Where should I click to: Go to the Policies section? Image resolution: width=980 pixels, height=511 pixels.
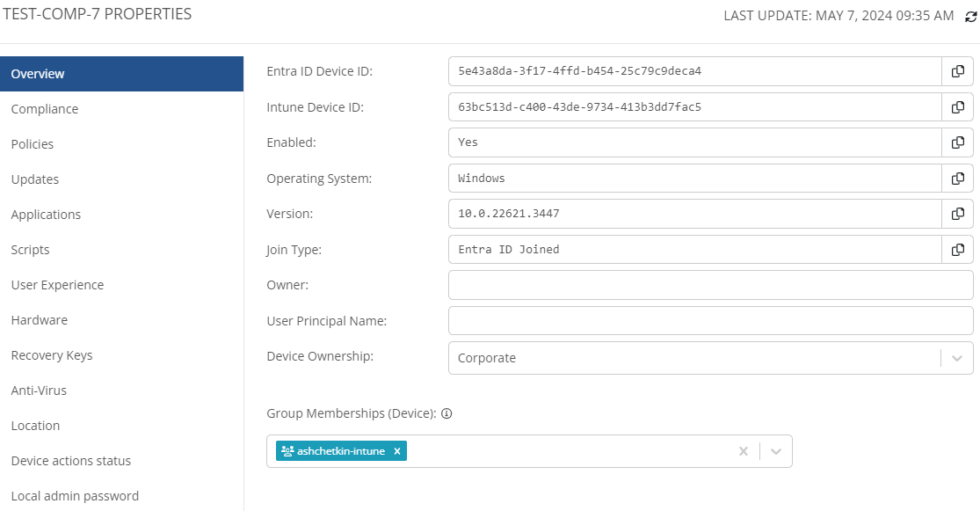click(122, 144)
